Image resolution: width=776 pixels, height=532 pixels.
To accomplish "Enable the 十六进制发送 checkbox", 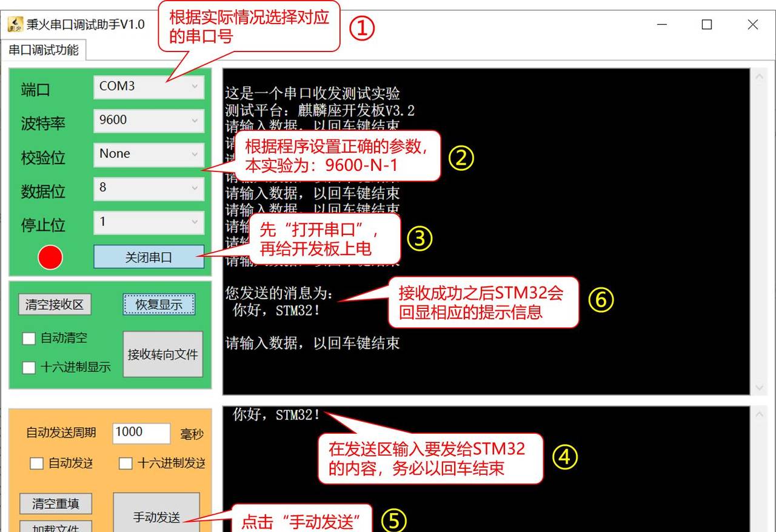I will 125,462.
